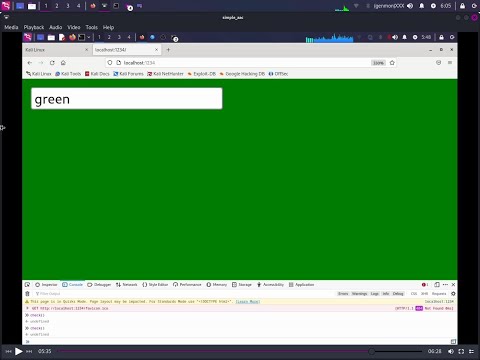This screenshot has width=480, height=360.
Task: Open the Firefox hamburger menu
Action: 450,63
